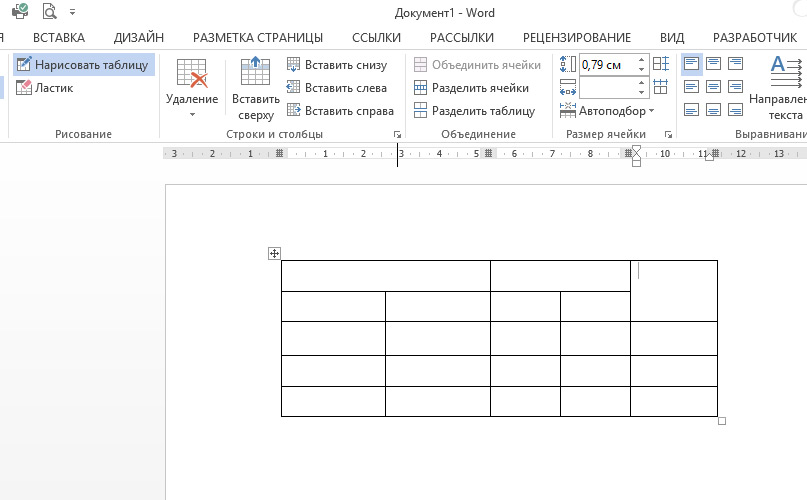Screen dimensions: 807x500
Task: Click the distribute columns evenly icon
Action: pyautogui.click(x=661, y=87)
